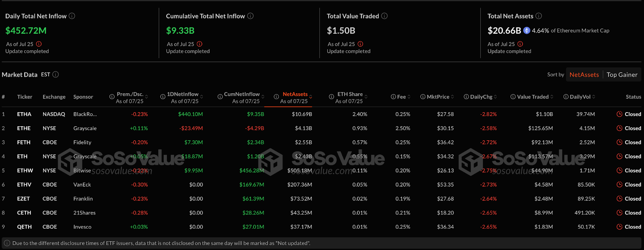
Task: Click info icon next to Cumulative Total Net Inflow
Action: tap(250, 16)
